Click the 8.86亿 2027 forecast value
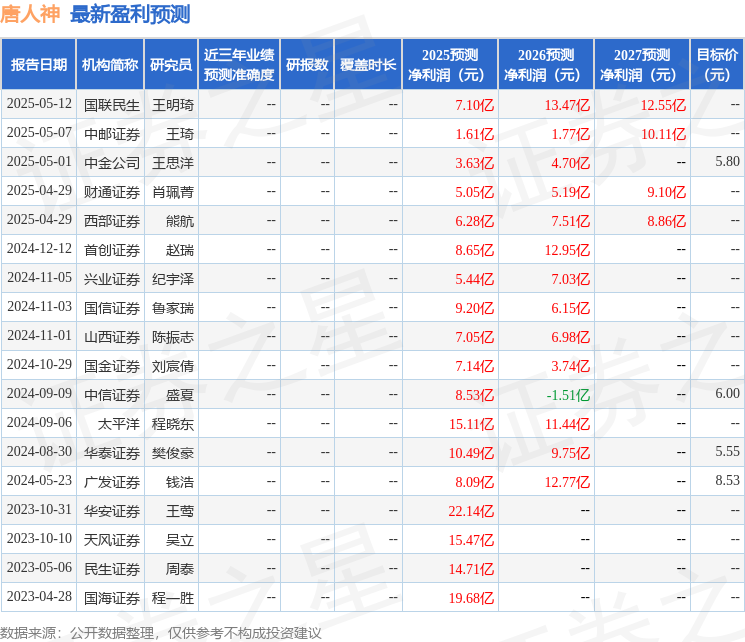Viewport: 745px width, 642px height. pos(666,220)
